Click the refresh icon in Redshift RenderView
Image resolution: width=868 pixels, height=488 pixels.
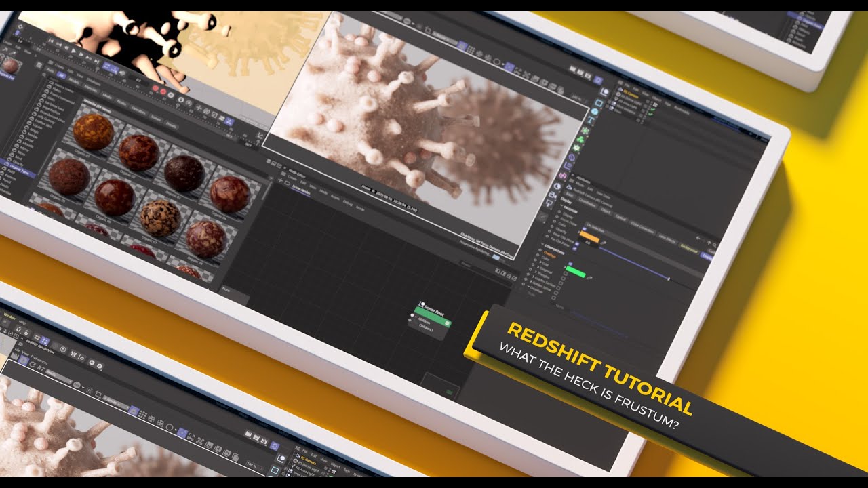pyautogui.click(x=32, y=364)
